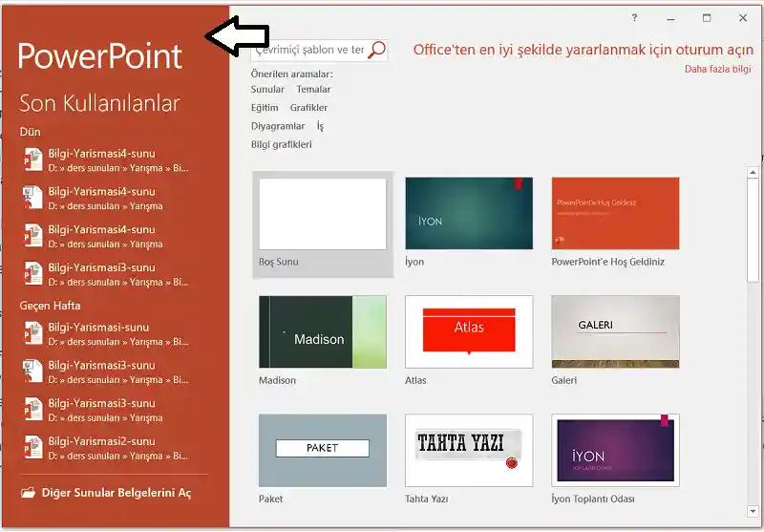
Task: Open the help question mark icon
Action: coord(634,18)
